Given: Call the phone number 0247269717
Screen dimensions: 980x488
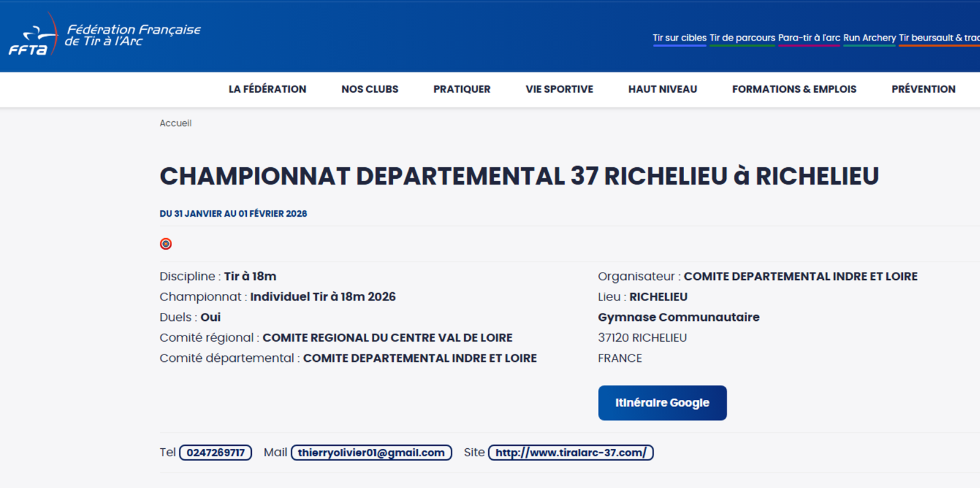Looking at the screenshot, I should tap(216, 452).
